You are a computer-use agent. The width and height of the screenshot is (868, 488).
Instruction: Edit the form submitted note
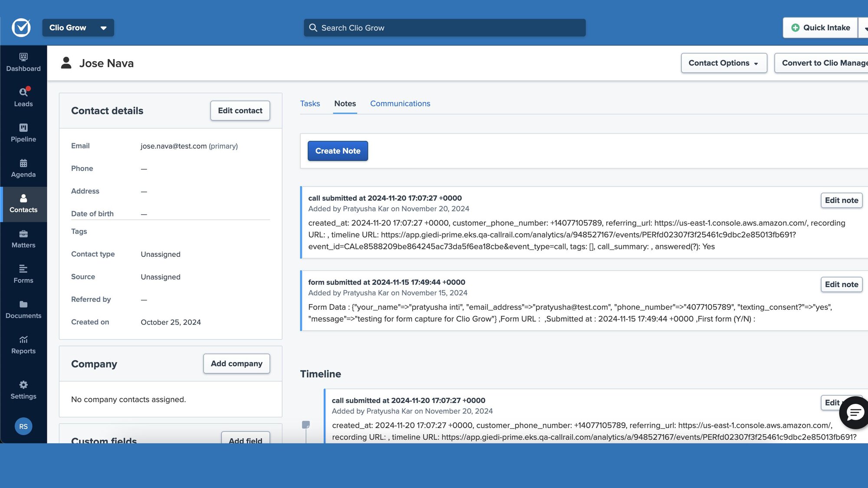click(x=841, y=285)
